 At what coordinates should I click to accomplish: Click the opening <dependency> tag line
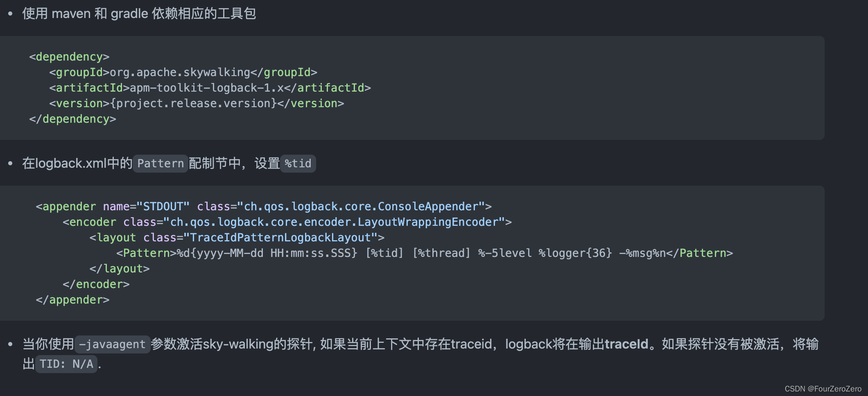69,56
